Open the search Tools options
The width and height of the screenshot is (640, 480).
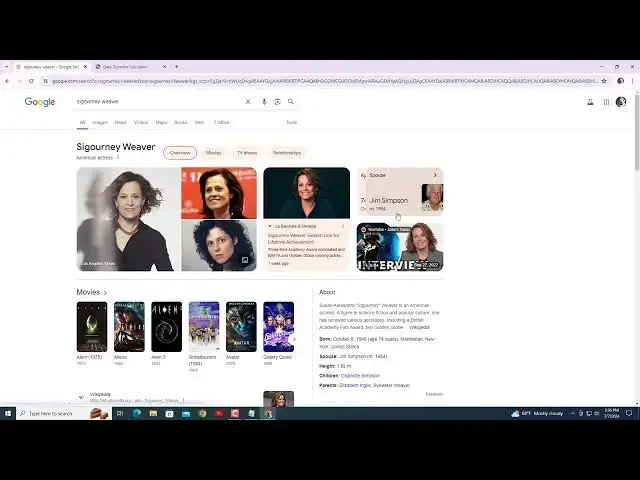click(291, 122)
